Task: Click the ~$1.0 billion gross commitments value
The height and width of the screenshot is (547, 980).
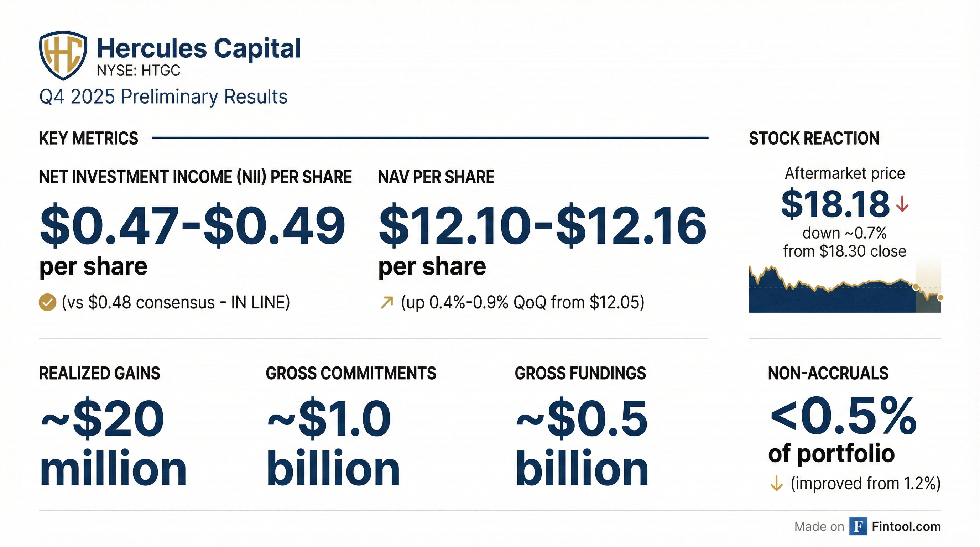Action: click(333, 443)
